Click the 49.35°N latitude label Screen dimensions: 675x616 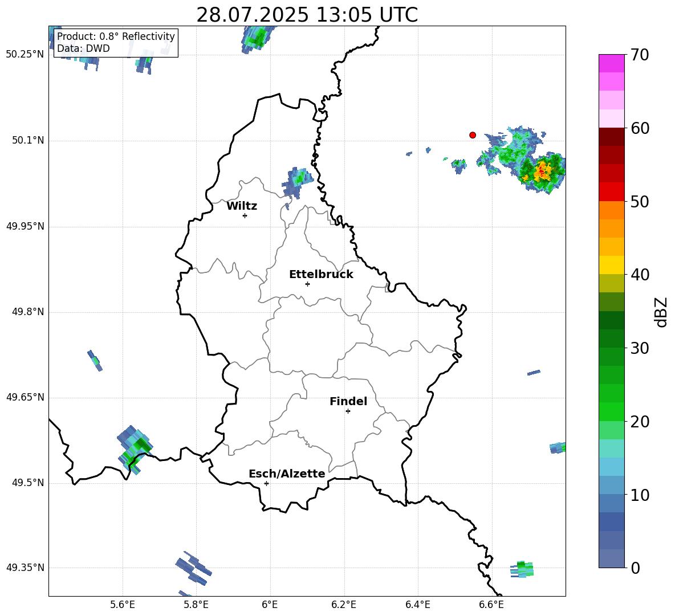pyautogui.click(x=25, y=568)
